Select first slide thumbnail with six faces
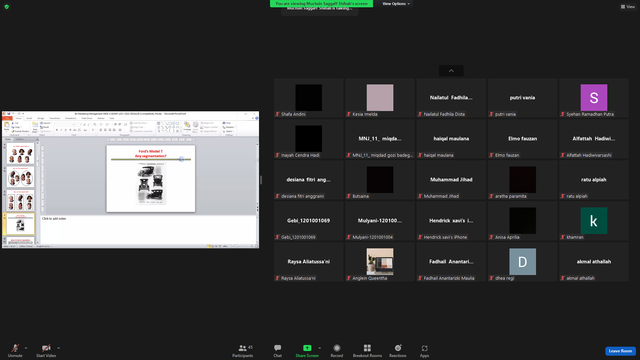Image resolution: width=640 pixels, height=360 pixels. [x=20, y=153]
